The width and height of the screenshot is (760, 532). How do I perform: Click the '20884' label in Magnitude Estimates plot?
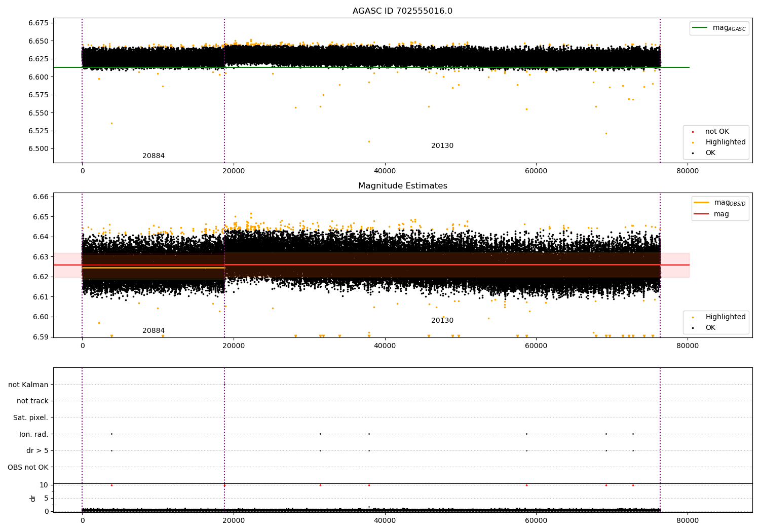point(154,331)
